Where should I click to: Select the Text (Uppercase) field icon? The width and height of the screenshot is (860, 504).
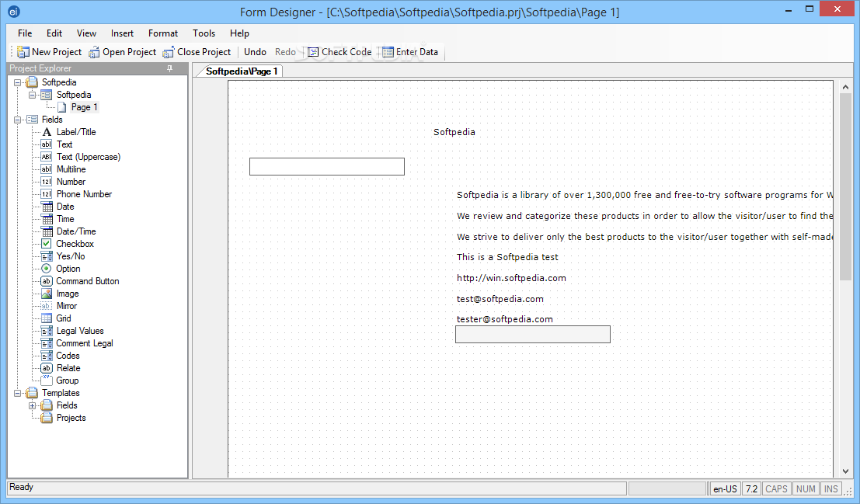47,157
